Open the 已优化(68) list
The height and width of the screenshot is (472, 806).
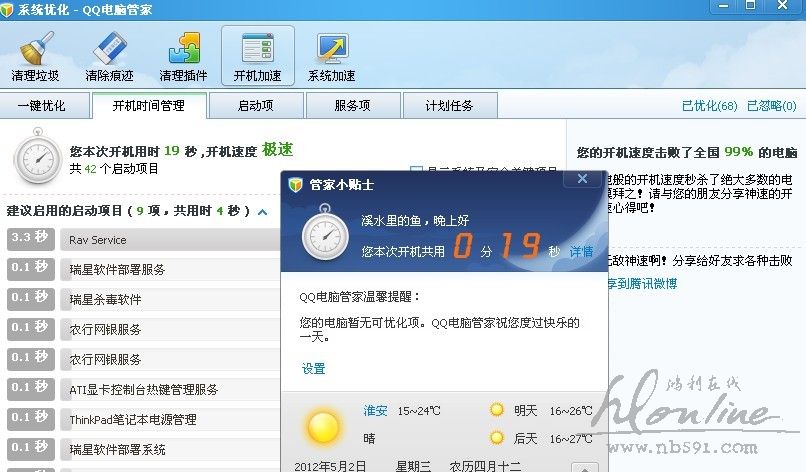[x=709, y=106]
